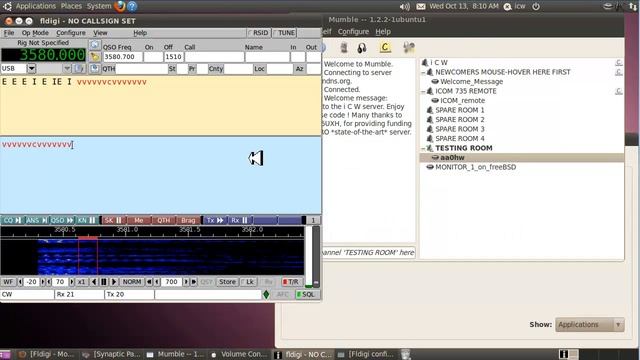This screenshot has width=640, height=360.
Task: Open the help icon in the top panel
Action: point(132,6)
